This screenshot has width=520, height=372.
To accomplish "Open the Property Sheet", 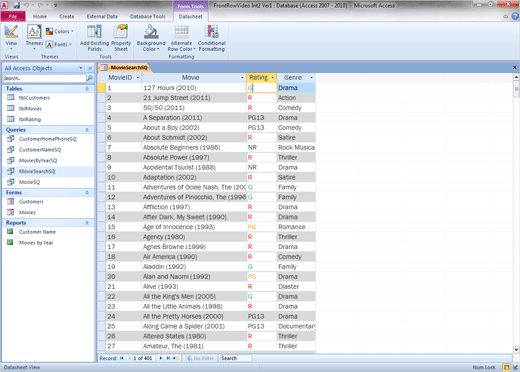I will point(121,38).
